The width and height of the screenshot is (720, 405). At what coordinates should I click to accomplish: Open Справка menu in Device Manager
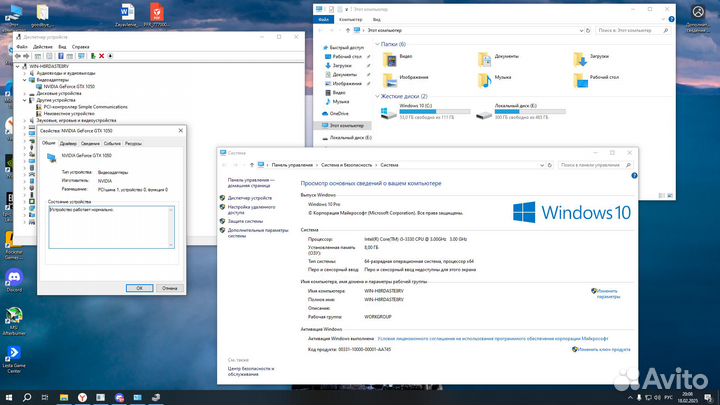coord(80,47)
